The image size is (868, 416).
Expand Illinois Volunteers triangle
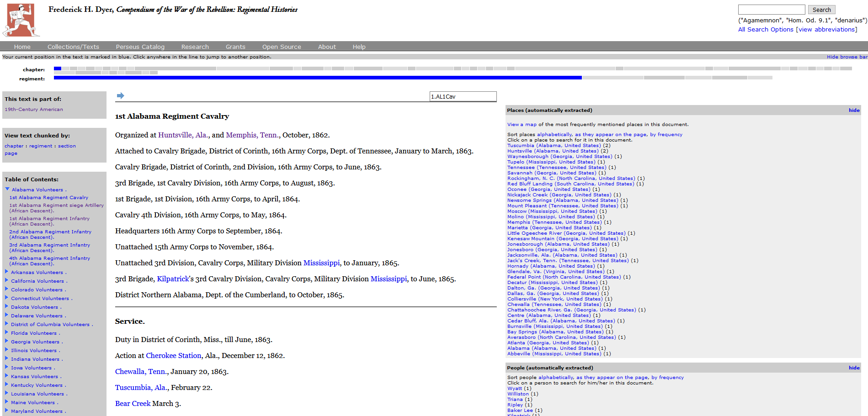click(x=7, y=350)
